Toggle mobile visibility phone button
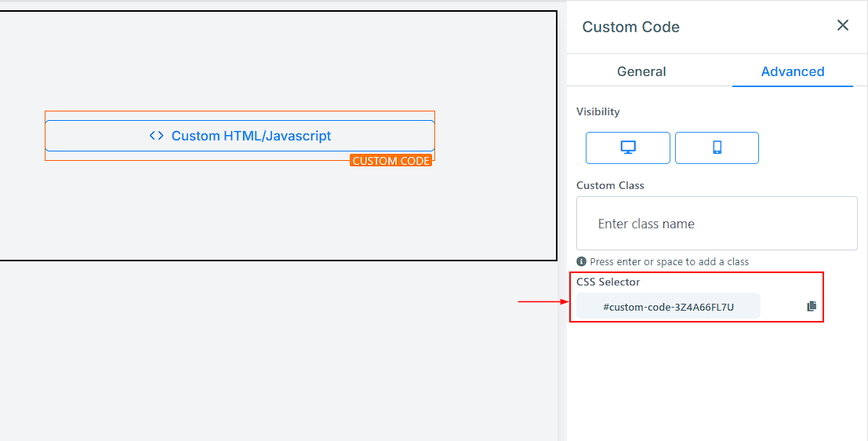 click(x=717, y=148)
